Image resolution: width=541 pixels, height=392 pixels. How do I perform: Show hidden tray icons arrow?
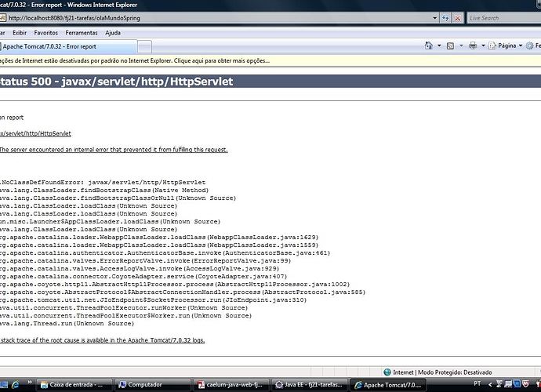pyautogui.click(x=490, y=384)
